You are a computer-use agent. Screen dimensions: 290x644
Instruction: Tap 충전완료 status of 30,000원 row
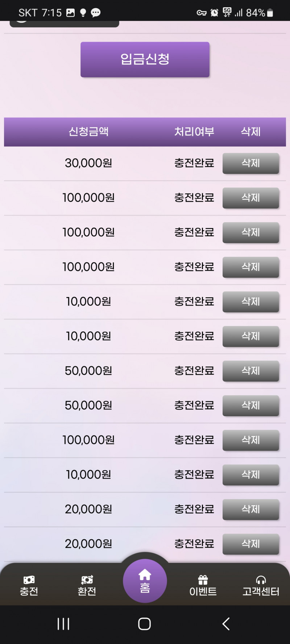click(x=194, y=163)
